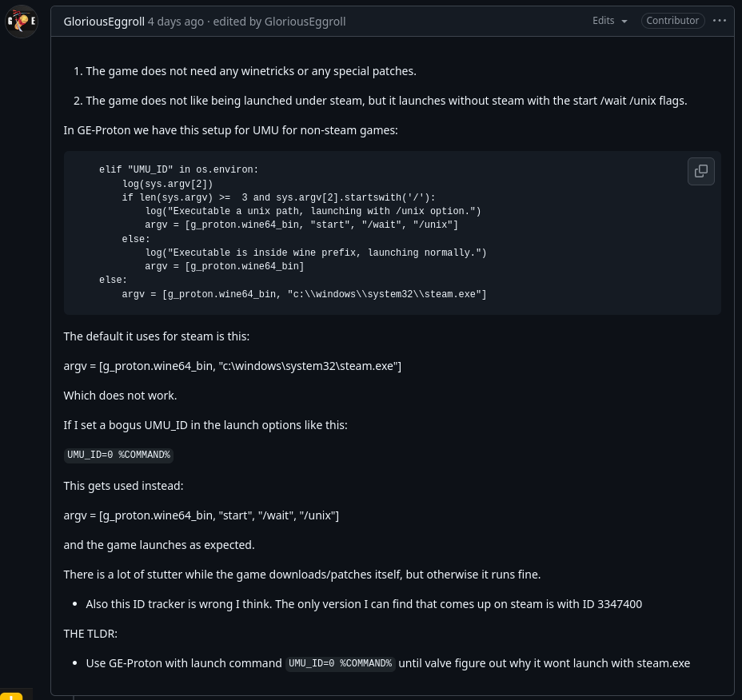The width and height of the screenshot is (742, 700).
Task: Copy the code block with the copy icon
Action: pos(701,171)
